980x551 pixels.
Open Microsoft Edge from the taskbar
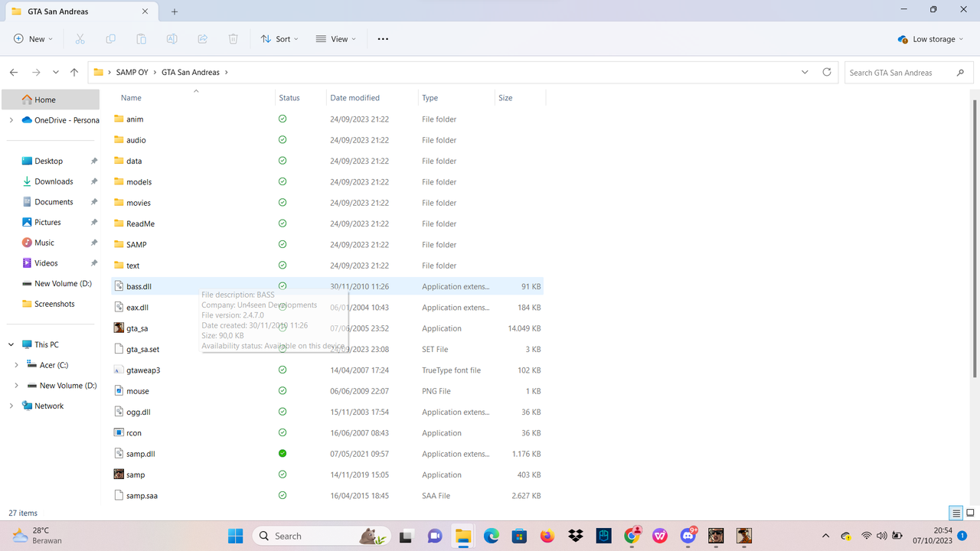[x=491, y=536]
